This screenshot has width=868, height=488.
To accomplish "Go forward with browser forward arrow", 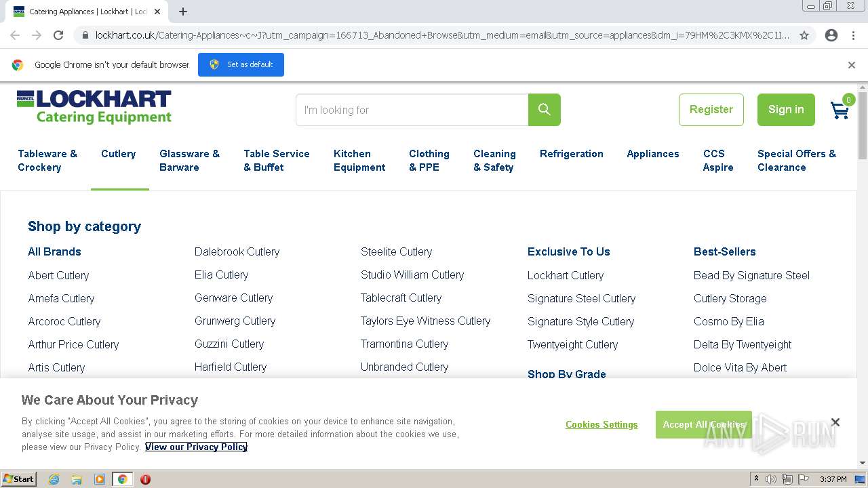I will [37, 35].
